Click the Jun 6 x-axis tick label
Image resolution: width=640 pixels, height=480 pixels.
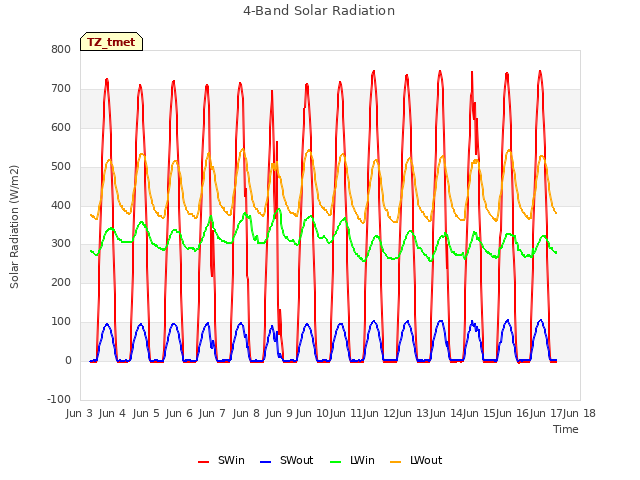click(x=179, y=413)
